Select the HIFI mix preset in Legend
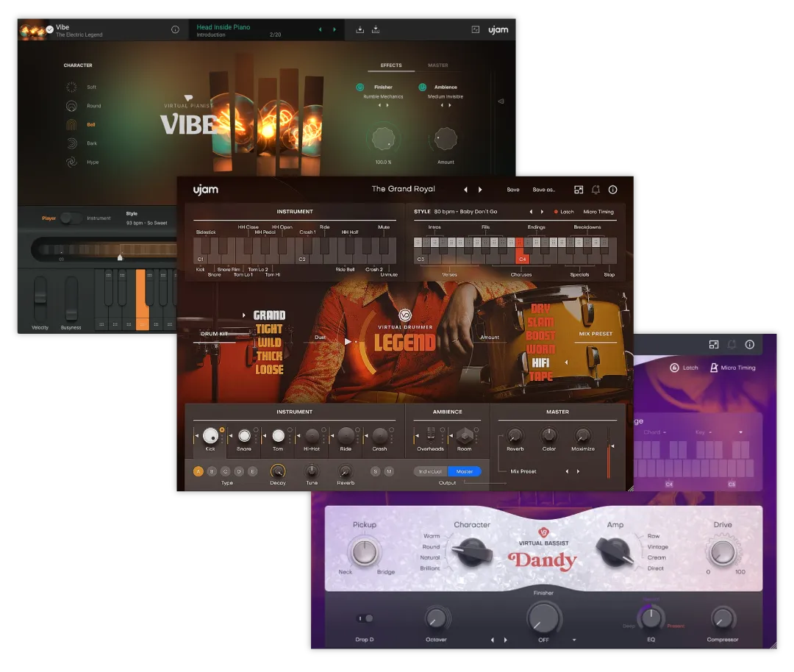 click(540, 363)
